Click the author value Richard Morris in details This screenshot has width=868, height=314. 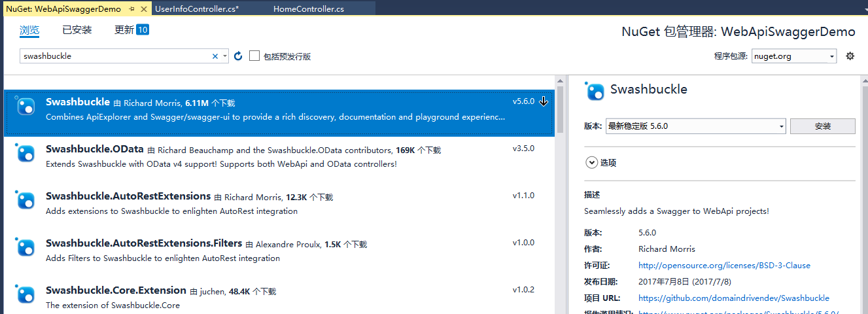[667, 249]
